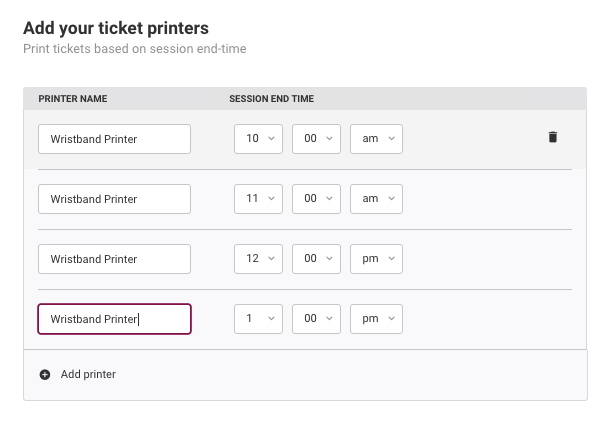Delete the first Wristband Printer row using the trash icon

(553, 137)
